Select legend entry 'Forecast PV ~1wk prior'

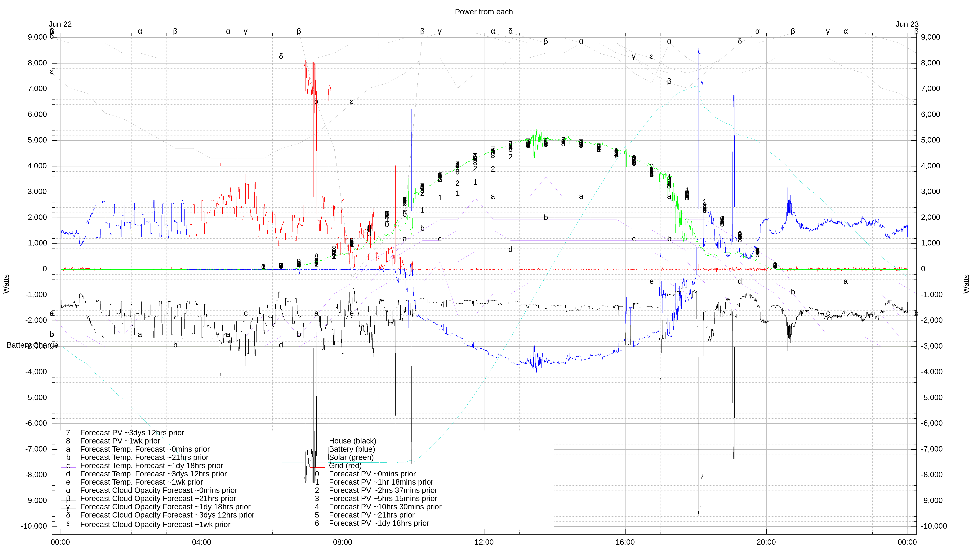coord(120,441)
